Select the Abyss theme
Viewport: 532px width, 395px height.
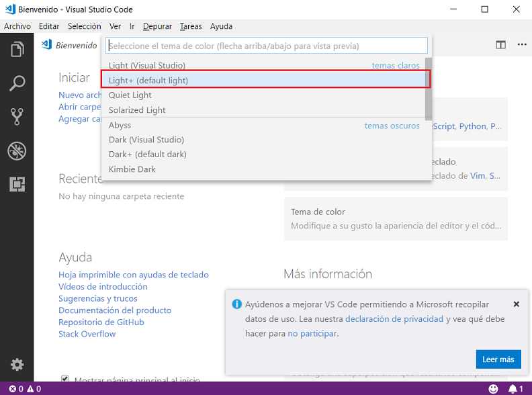[x=263, y=125]
